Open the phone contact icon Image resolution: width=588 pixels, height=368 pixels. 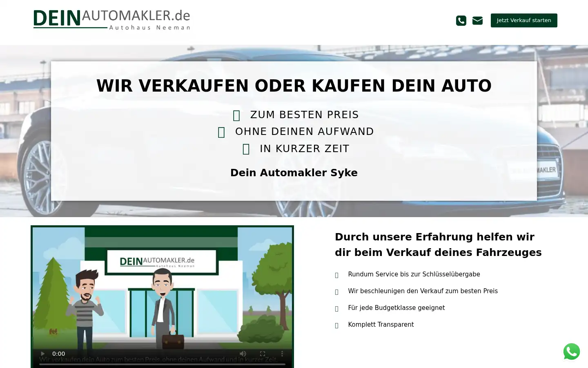[461, 20]
